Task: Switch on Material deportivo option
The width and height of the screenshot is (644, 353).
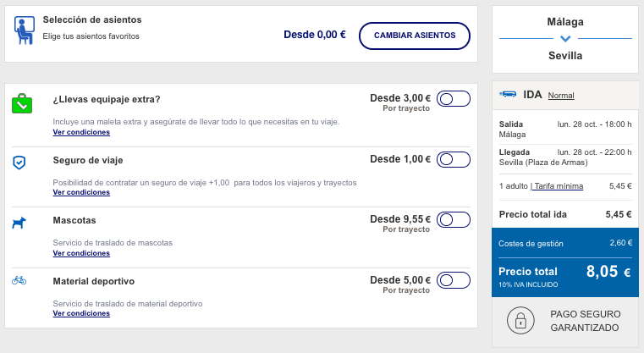Action: 454,280
